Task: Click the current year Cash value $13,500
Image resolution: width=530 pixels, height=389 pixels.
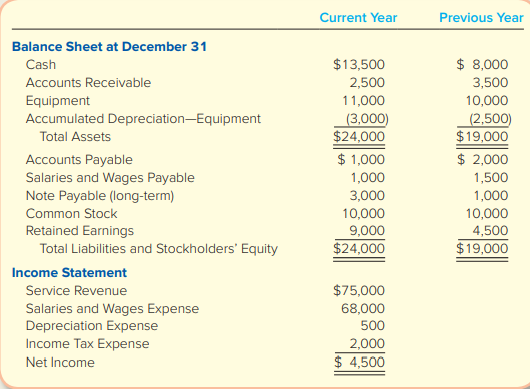Action: click(x=359, y=65)
